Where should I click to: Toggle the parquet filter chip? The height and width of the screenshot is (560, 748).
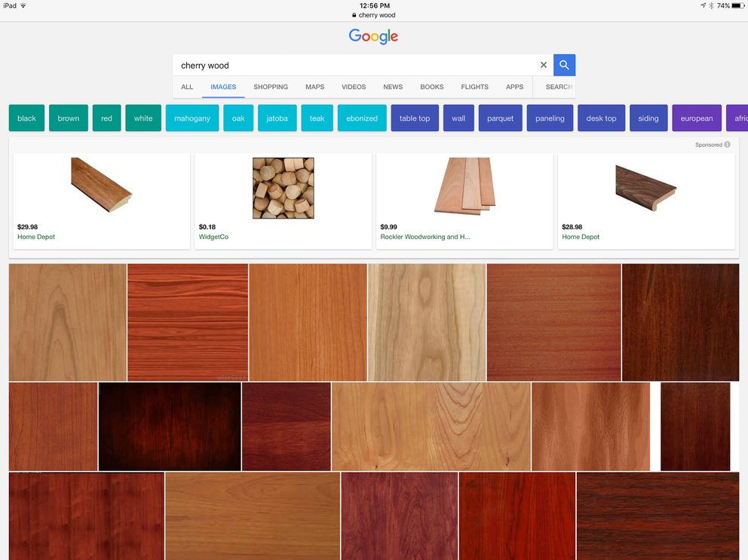[500, 118]
